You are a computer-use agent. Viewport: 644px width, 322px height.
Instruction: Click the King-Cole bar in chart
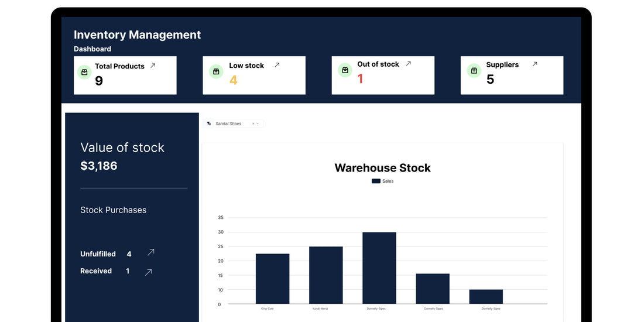pos(272,279)
